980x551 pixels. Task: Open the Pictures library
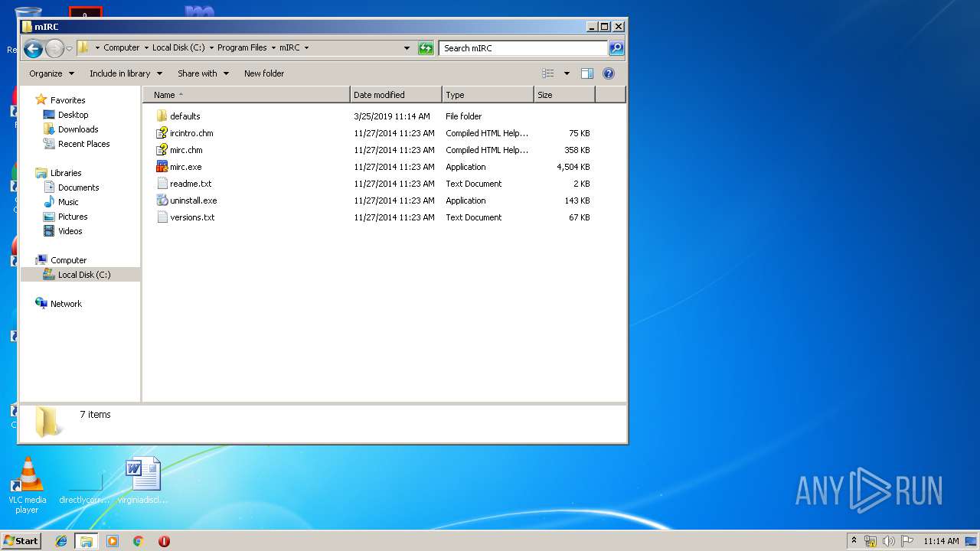click(x=73, y=217)
